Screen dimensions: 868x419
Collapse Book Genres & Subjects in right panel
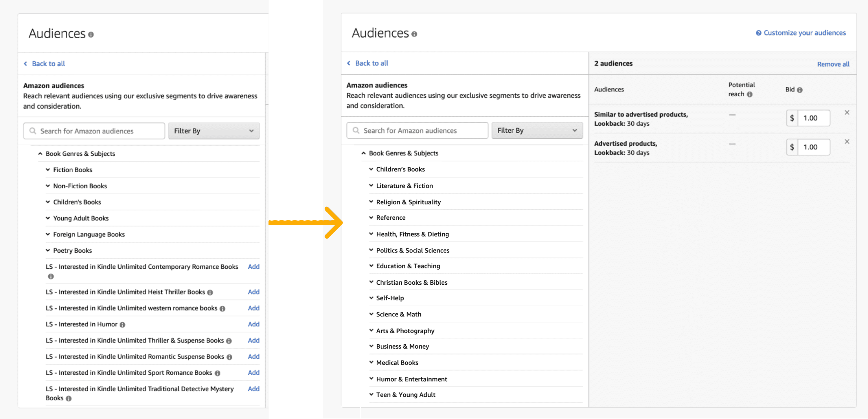point(364,153)
